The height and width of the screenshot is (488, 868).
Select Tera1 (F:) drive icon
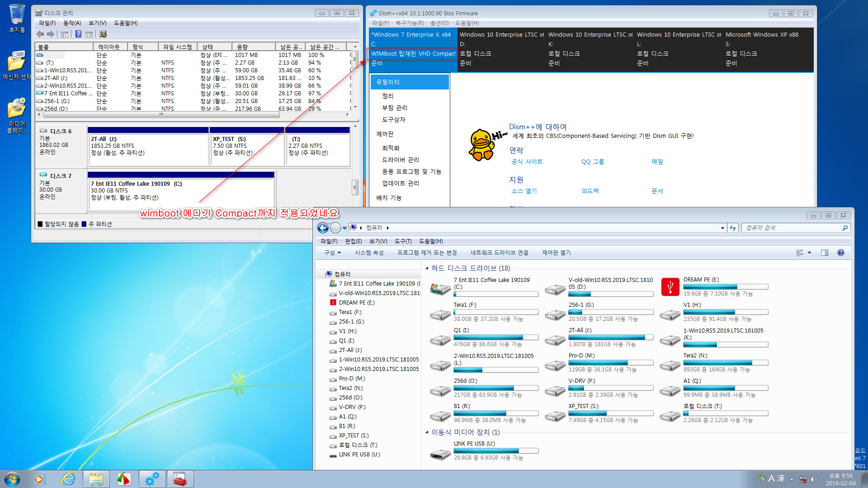click(440, 314)
